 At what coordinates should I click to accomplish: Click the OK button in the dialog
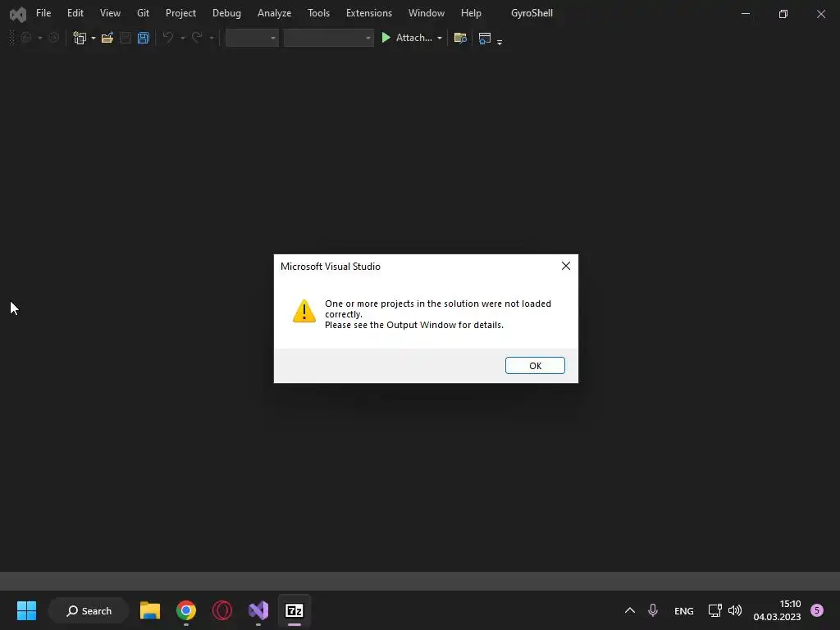tap(535, 365)
